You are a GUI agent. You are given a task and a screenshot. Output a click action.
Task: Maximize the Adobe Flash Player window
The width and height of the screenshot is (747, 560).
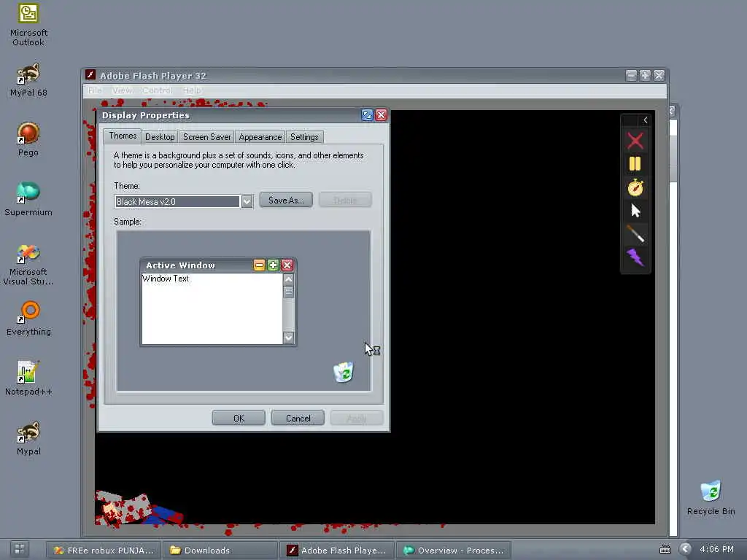coord(645,75)
